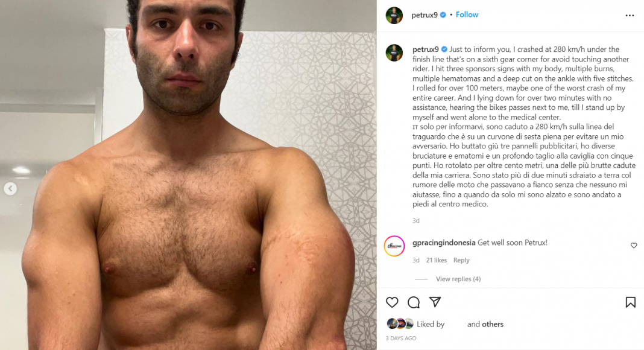Image resolution: width=644 pixels, height=350 pixels.
Task: Click the verified badge next to the header petrux9
Action: [x=443, y=15]
